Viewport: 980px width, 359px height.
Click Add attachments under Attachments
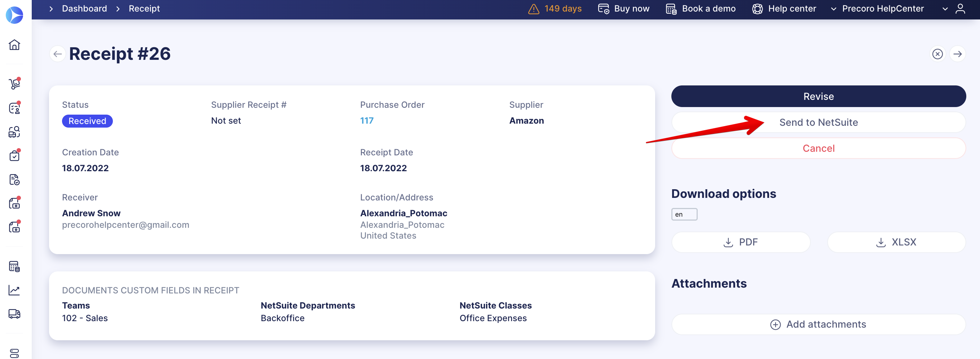point(818,324)
